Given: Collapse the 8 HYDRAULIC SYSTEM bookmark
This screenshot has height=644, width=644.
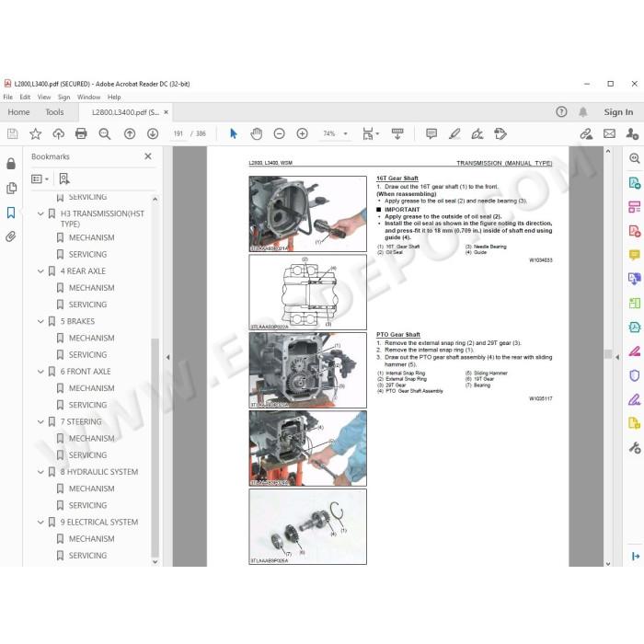Looking at the screenshot, I should [40, 472].
